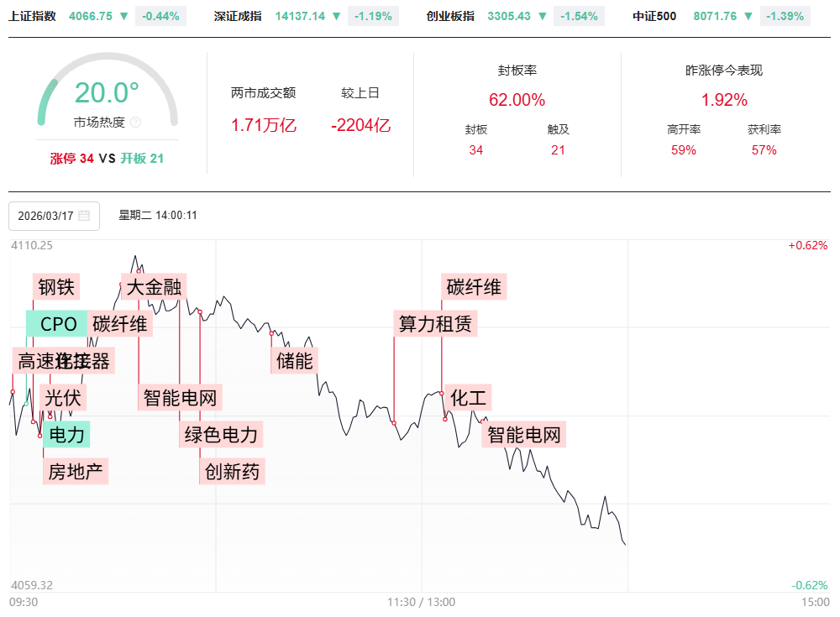
Task: Select the 房地产 tag on the chart
Action: click(x=76, y=471)
